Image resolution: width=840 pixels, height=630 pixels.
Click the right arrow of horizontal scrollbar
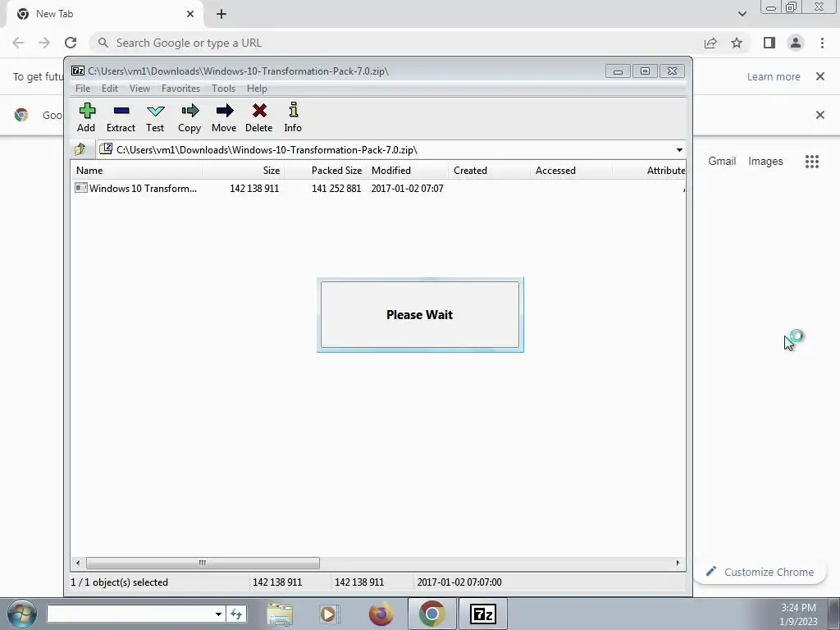[678, 563]
